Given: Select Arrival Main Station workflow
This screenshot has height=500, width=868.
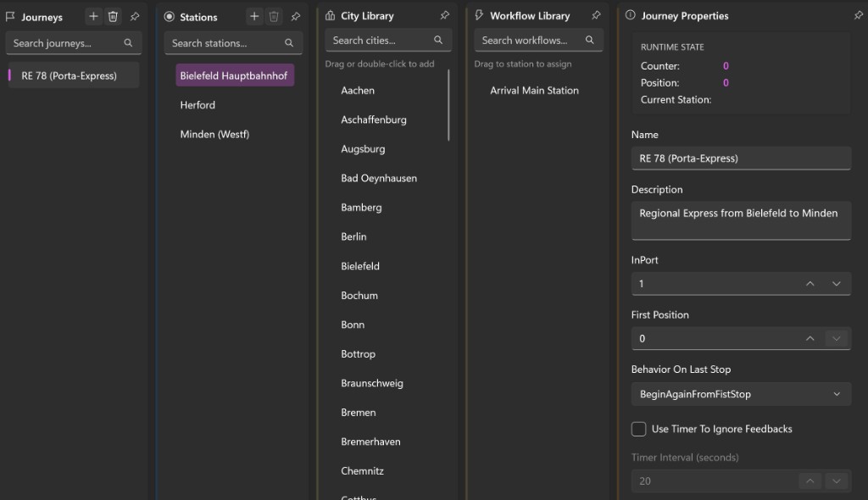Looking at the screenshot, I should [x=534, y=91].
